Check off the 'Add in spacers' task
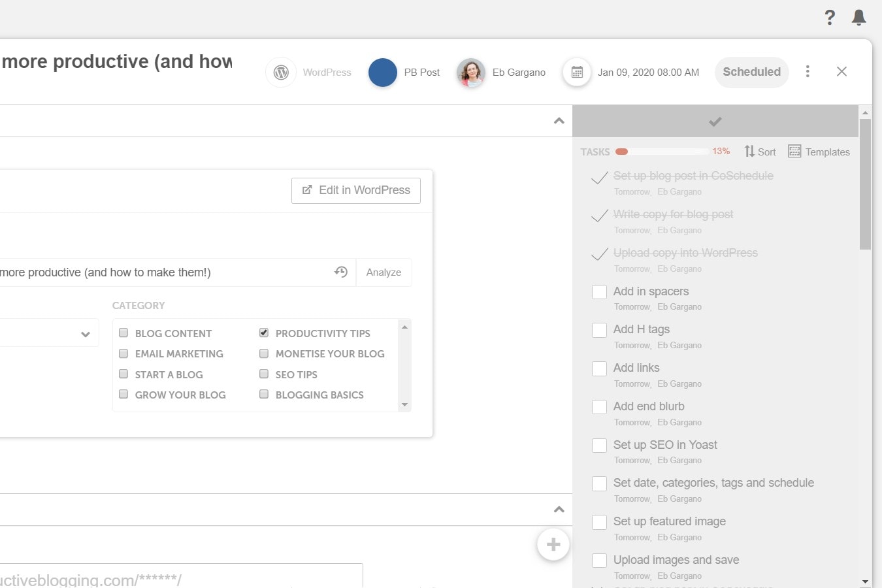 pos(599,292)
